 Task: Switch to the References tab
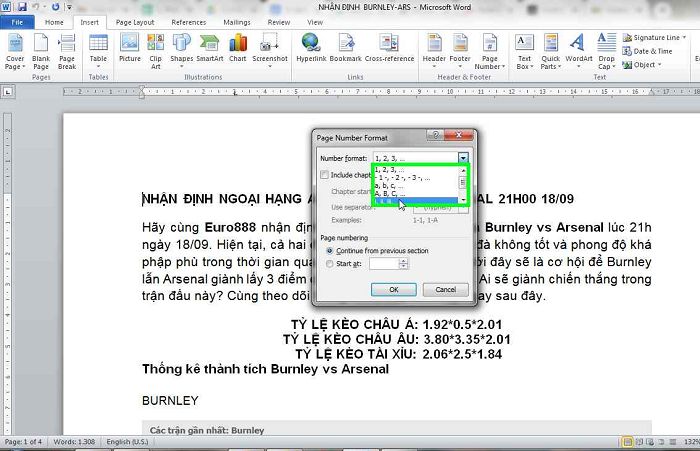188,22
